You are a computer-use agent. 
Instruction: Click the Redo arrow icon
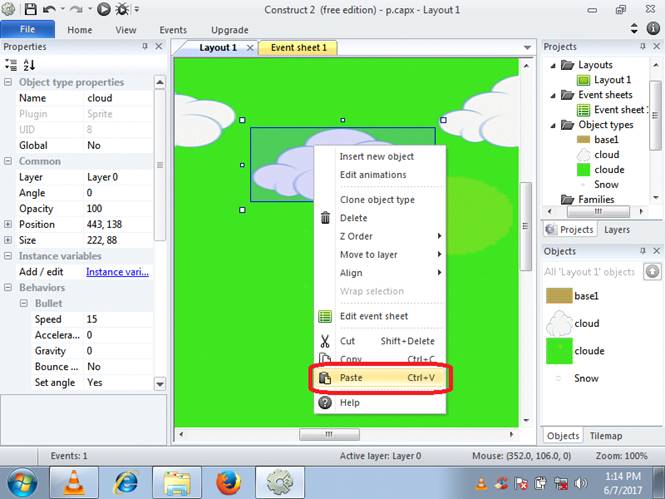click(76, 9)
